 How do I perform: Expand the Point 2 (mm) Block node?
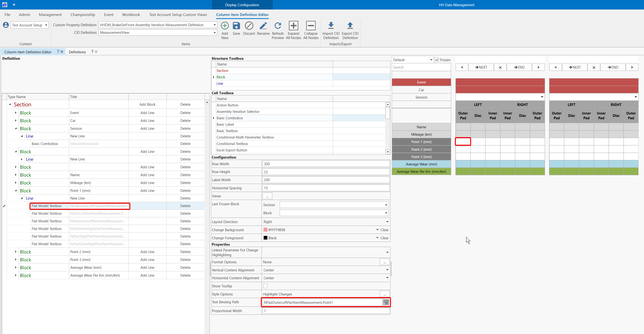pos(16,252)
